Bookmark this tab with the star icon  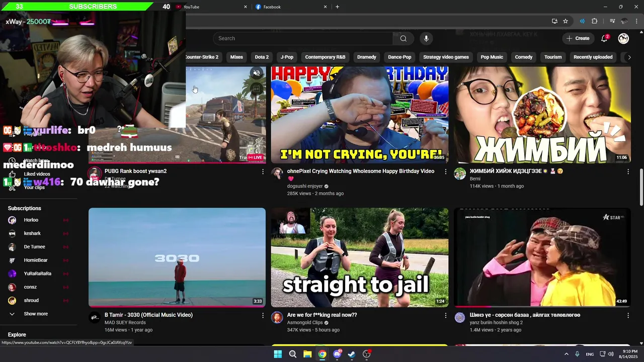566,21
